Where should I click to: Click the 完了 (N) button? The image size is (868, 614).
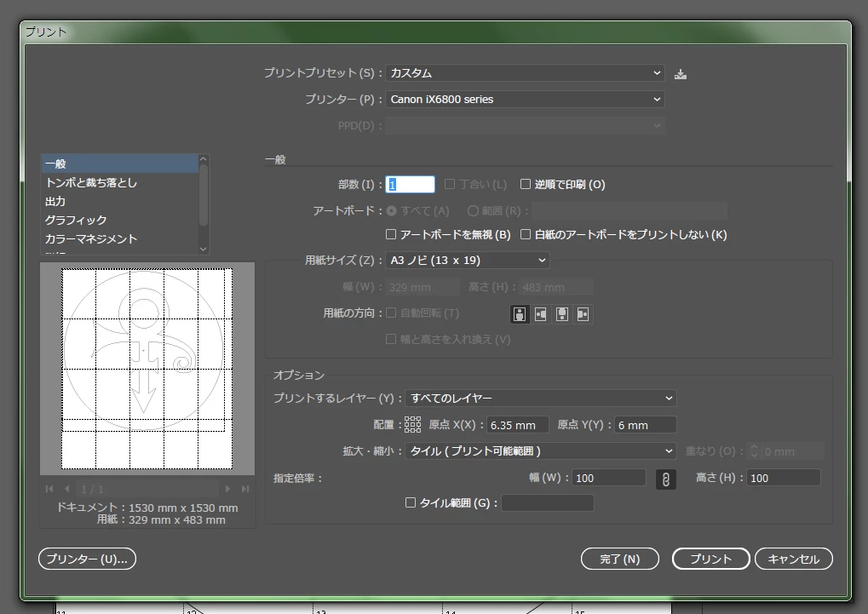pyautogui.click(x=619, y=559)
